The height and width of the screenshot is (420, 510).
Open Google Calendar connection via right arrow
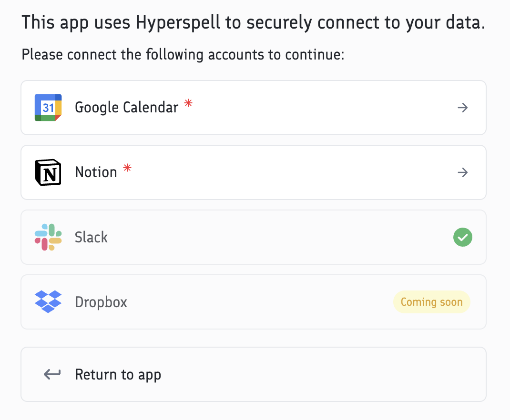pos(462,108)
